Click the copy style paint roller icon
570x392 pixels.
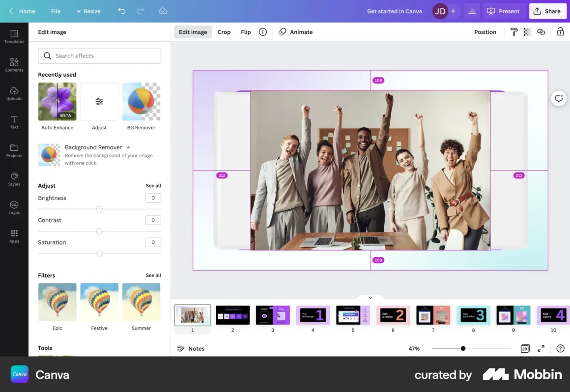pos(514,32)
